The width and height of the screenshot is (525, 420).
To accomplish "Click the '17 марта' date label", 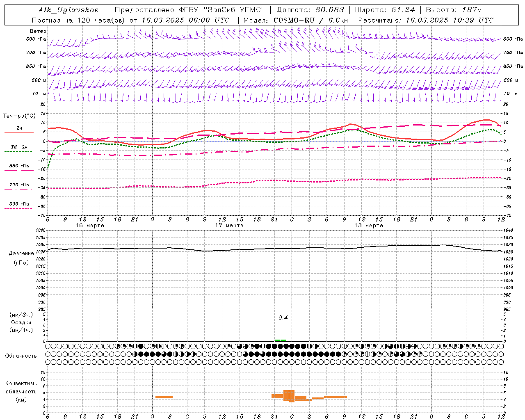I will (229, 226).
